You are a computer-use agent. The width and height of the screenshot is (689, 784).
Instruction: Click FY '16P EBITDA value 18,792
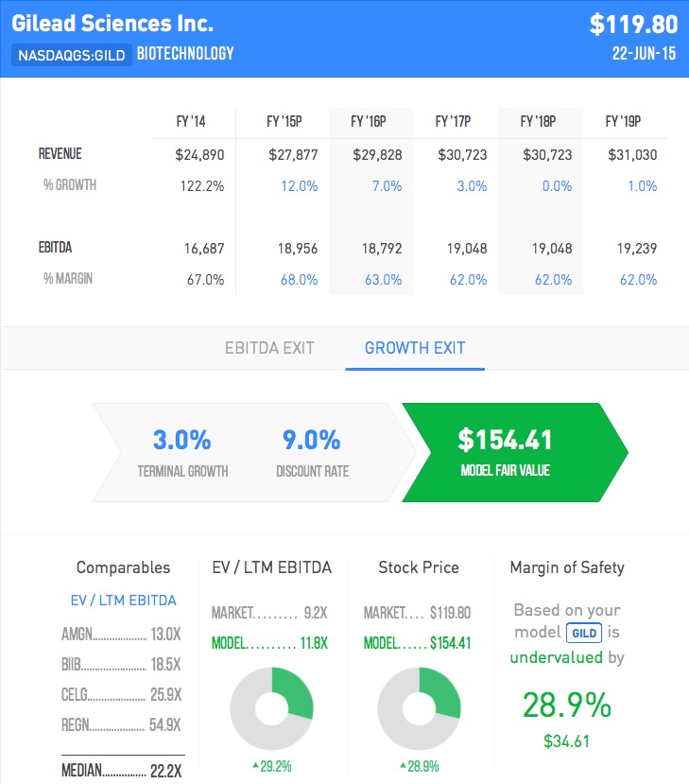(382, 249)
